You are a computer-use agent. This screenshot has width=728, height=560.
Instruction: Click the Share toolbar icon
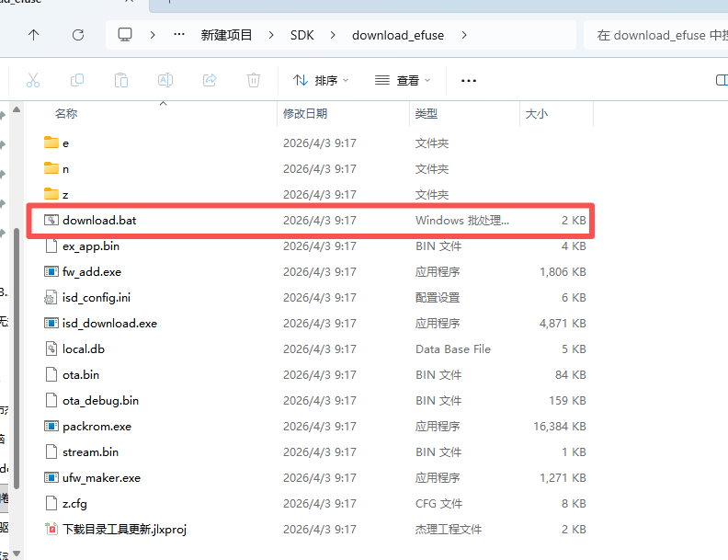tap(210, 80)
